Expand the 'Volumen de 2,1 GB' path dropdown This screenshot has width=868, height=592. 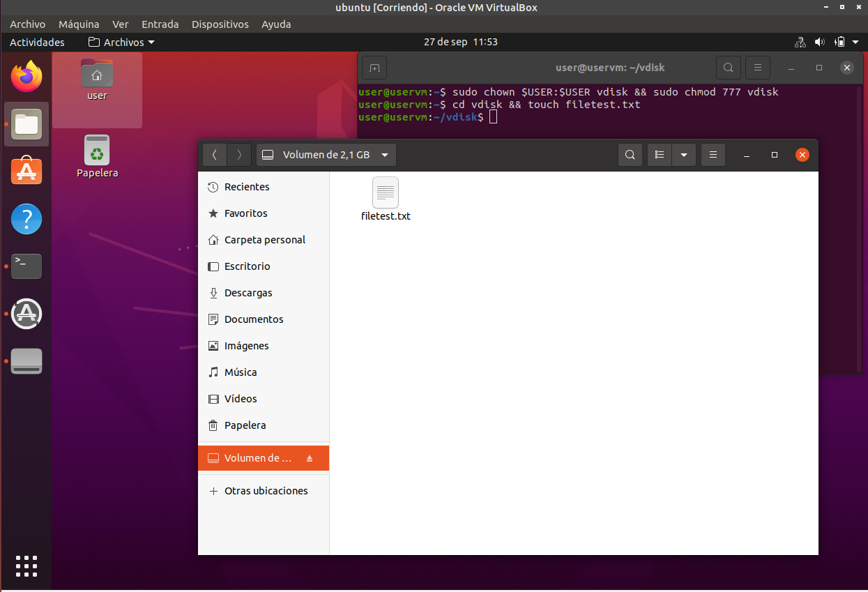click(x=326, y=155)
